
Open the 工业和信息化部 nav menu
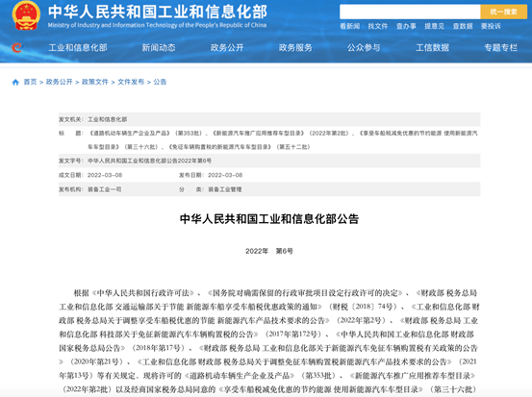78,48
